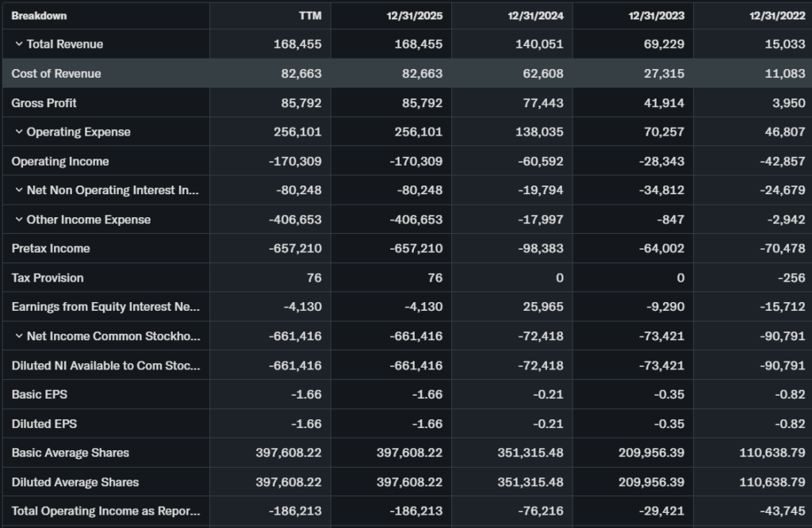This screenshot has height=528, width=812.
Task: Expand the Operating Expense row chevron
Action: [x=18, y=132]
